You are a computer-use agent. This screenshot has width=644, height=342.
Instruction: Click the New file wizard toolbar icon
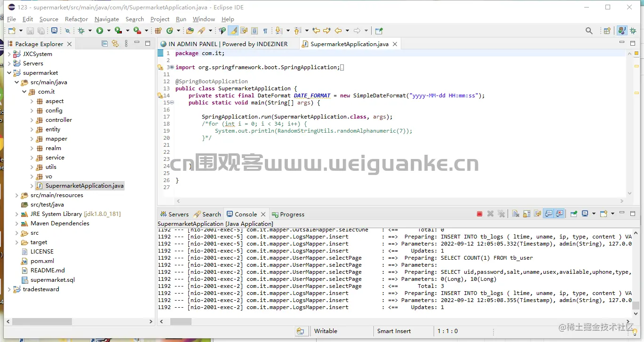(x=12, y=31)
